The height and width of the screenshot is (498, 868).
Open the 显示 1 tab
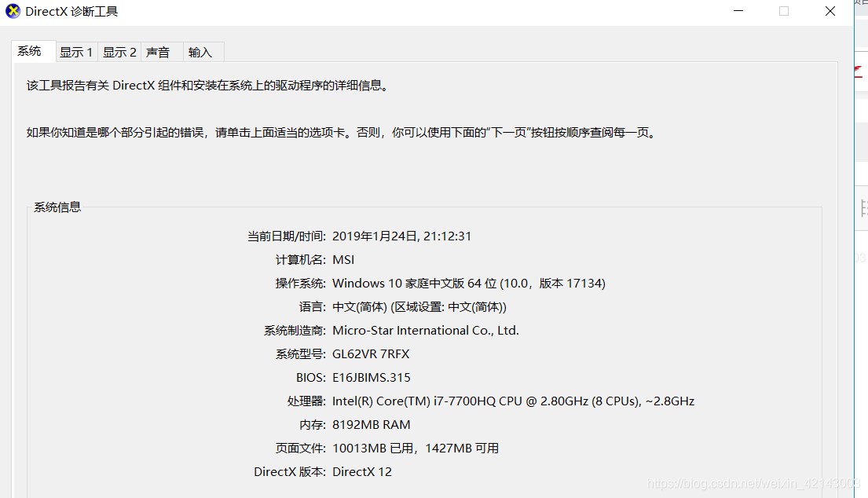point(76,53)
